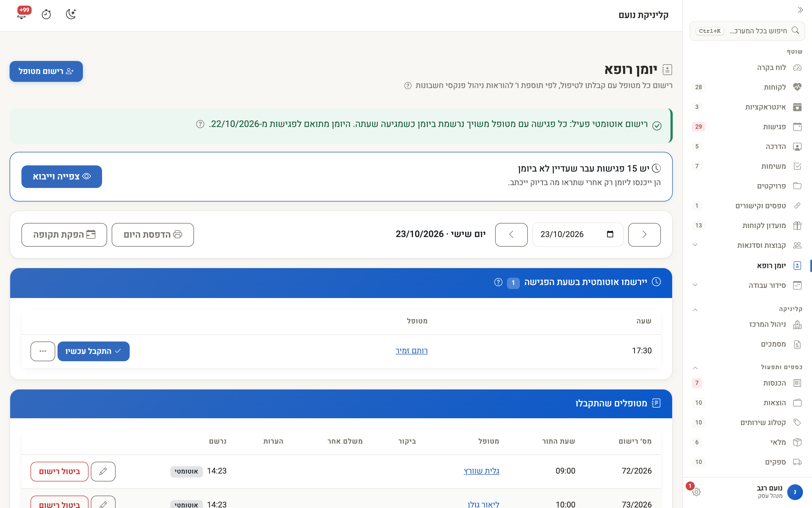
Task: Expand סידור עבודה submenu chevron
Action: pos(695,285)
